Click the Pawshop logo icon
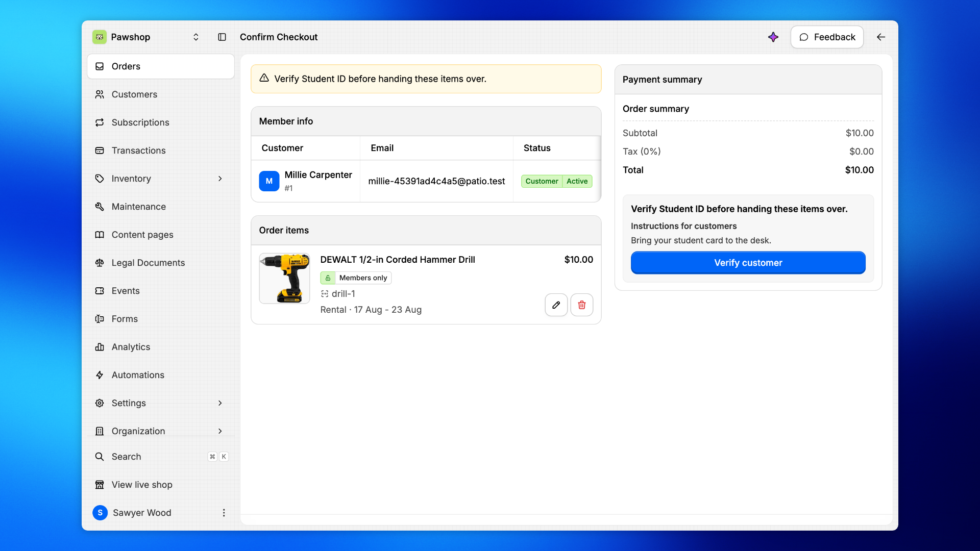The image size is (980, 551). click(x=100, y=37)
